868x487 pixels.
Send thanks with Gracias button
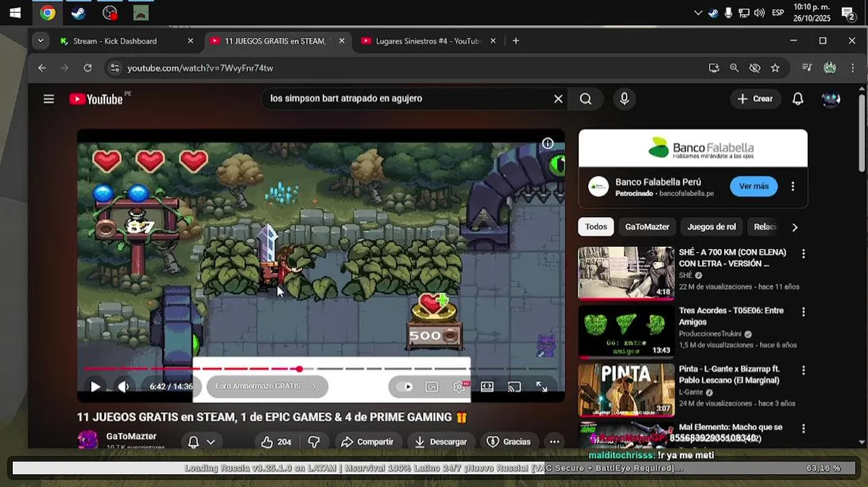[x=510, y=442]
